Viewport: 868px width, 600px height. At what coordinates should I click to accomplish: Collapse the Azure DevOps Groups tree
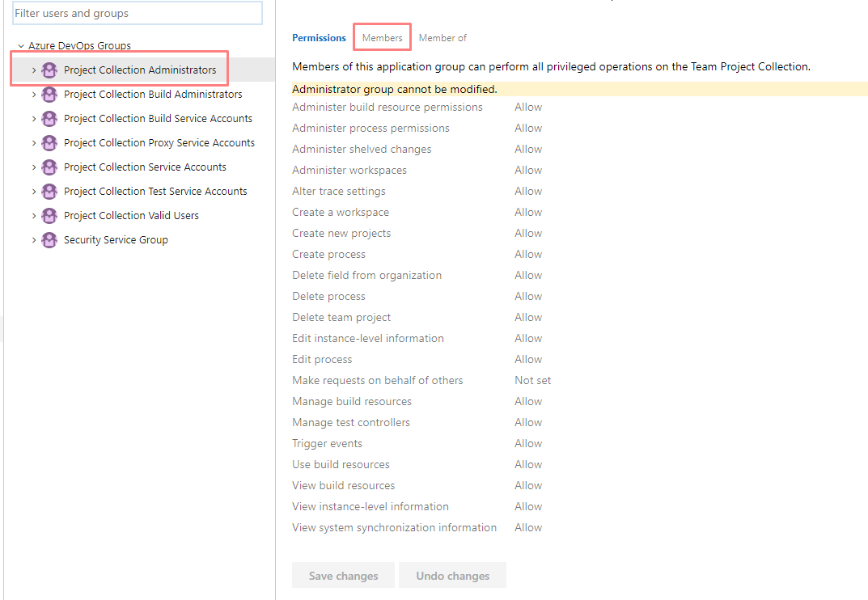(x=21, y=46)
